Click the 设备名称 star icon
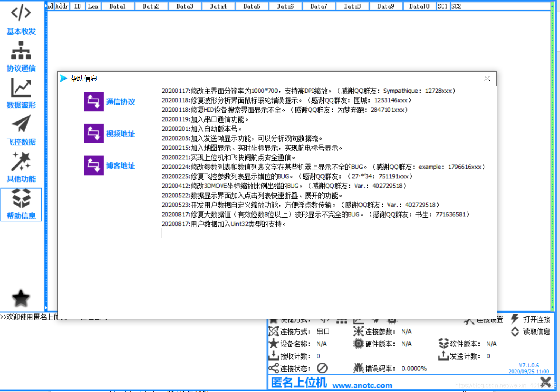The height and width of the screenshot is (392, 560). (x=273, y=344)
